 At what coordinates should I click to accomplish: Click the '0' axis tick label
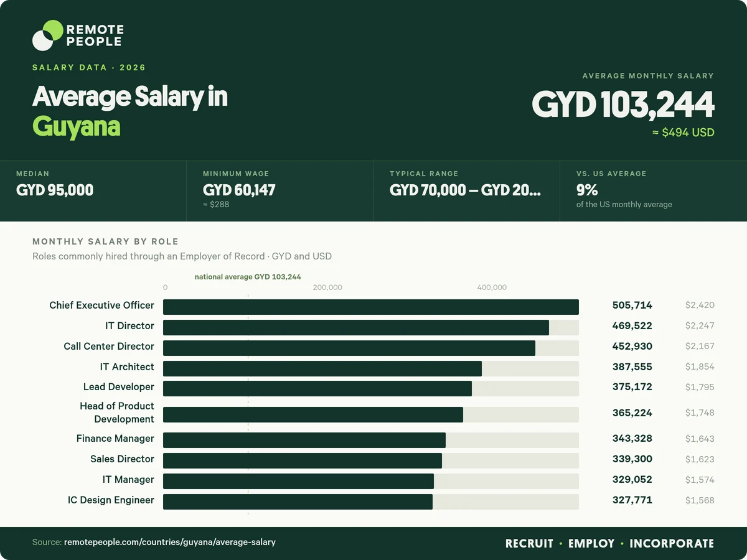point(165,287)
